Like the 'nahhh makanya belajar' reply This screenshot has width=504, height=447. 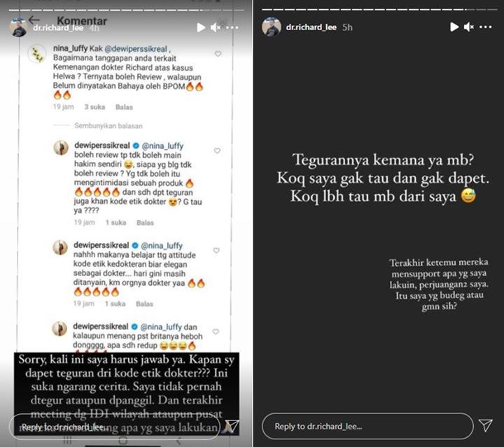point(216,250)
